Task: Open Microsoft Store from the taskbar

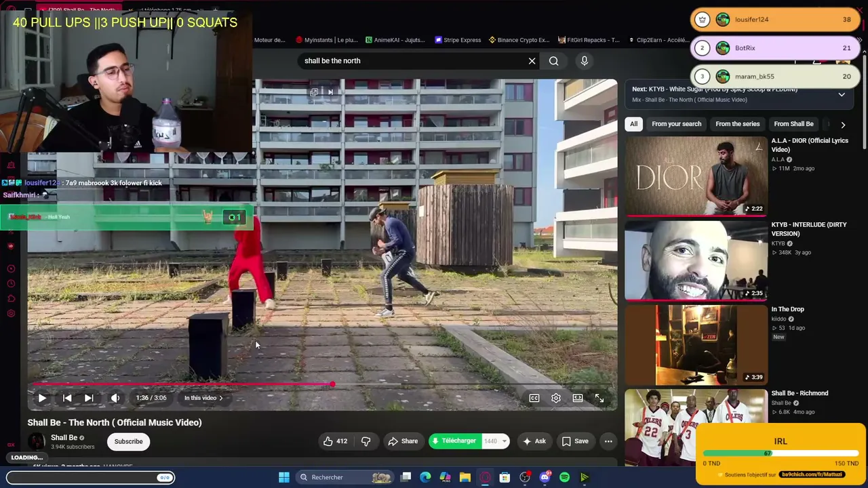Action: [x=505, y=477]
